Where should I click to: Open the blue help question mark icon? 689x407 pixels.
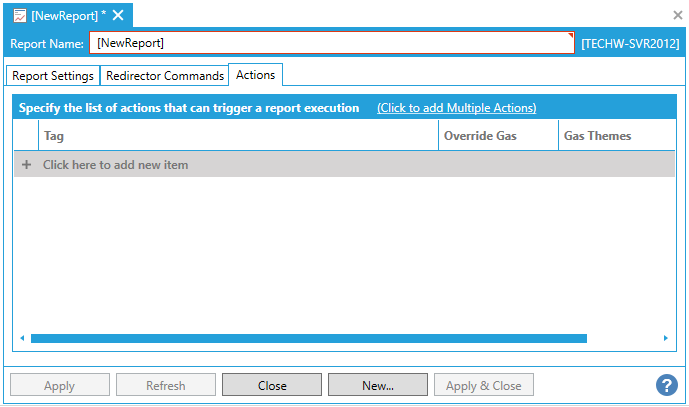click(667, 385)
